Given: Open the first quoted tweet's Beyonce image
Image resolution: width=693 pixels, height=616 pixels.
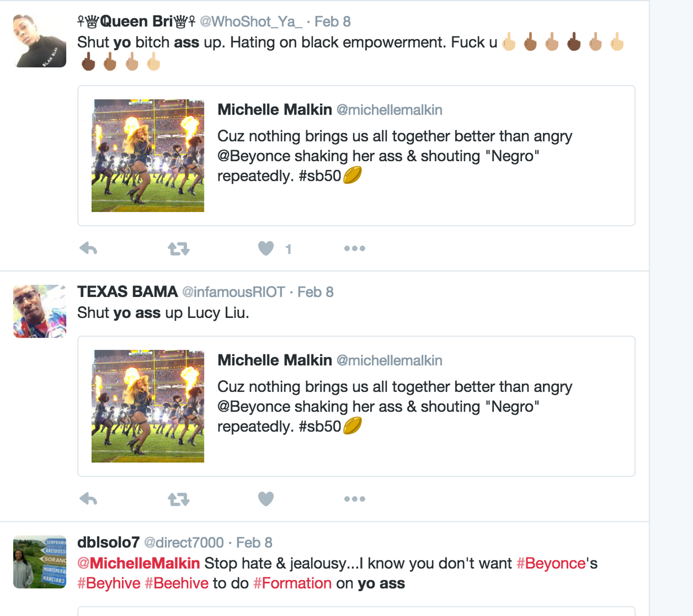Looking at the screenshot, I should click(x=148, y=155).
